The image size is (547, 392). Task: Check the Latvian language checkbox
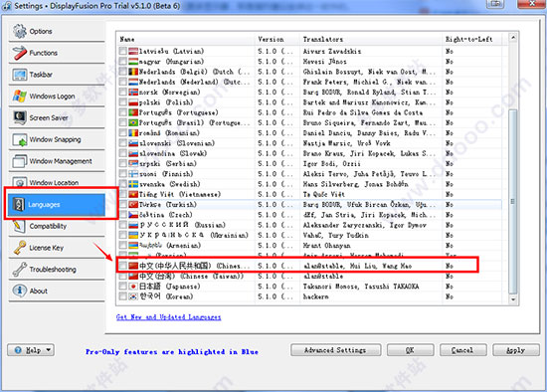click(x=122, y=52)
